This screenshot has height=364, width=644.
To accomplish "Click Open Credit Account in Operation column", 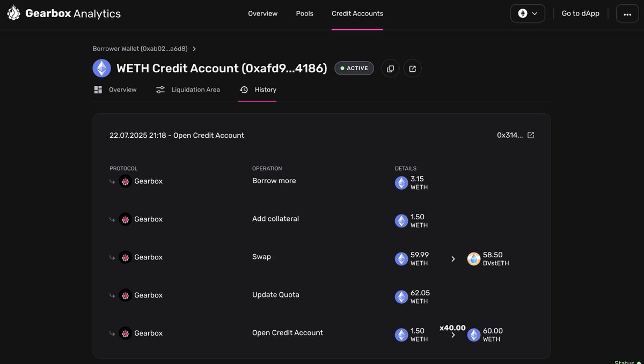I will click(x=288, y=333).
